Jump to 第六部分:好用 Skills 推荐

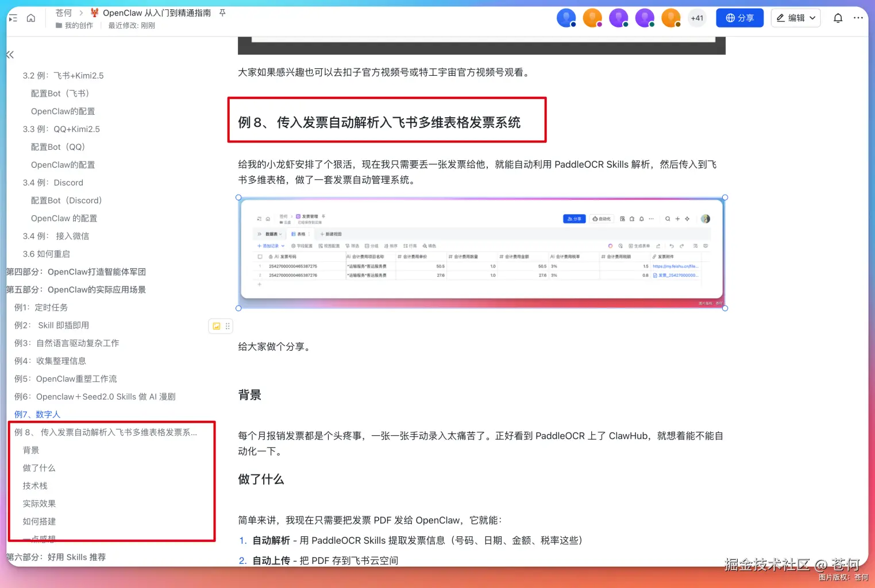(x=56, y=557)
